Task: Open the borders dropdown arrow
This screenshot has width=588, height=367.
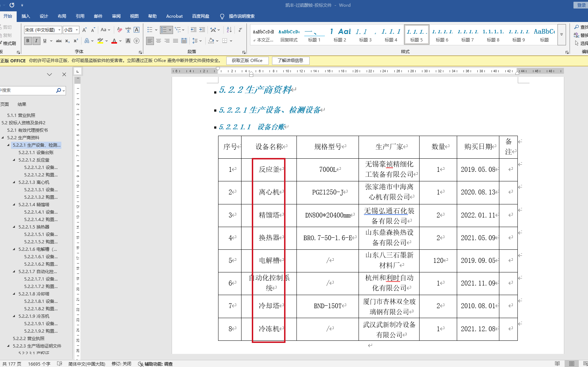Action: 231,41
